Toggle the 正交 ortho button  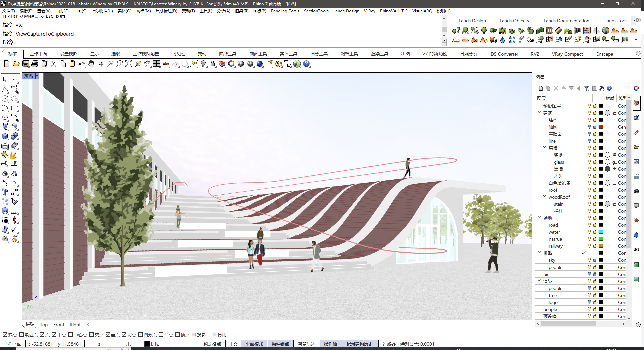click(x=233, y=344)
